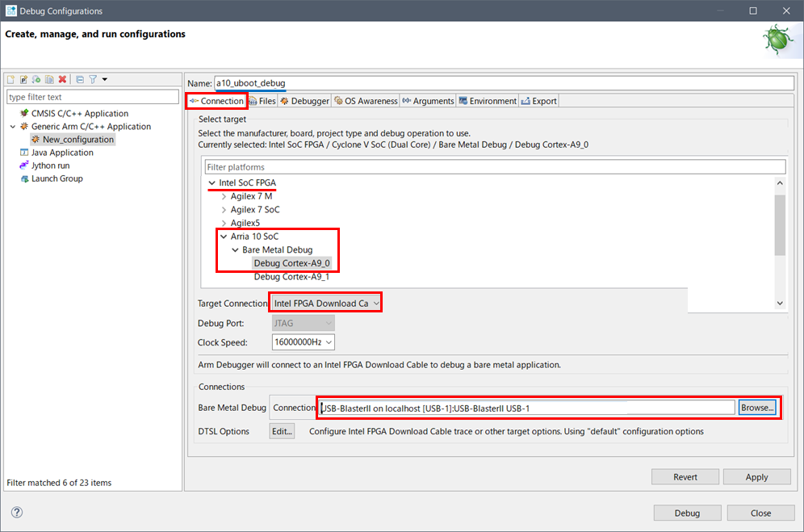Click the filter launch configurations funnel icon

tap(93, 79)
